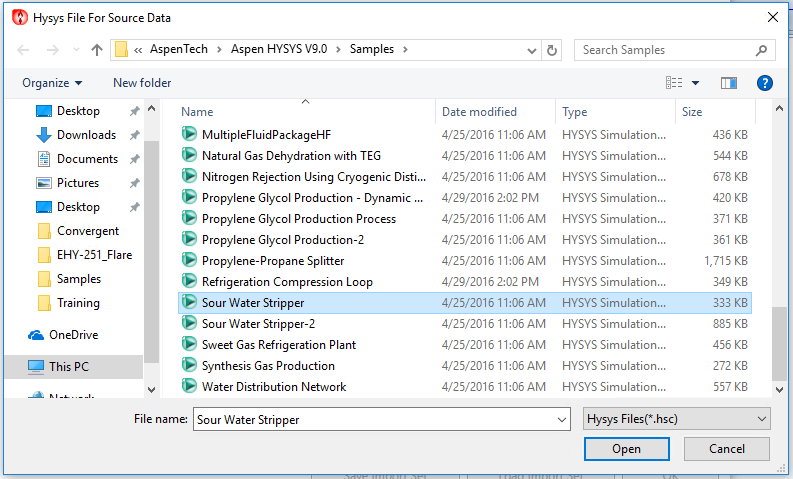Viewport: 793px width, 479px height.
Task: Sort files by Date modified column
Action: (x=480, y=112)
